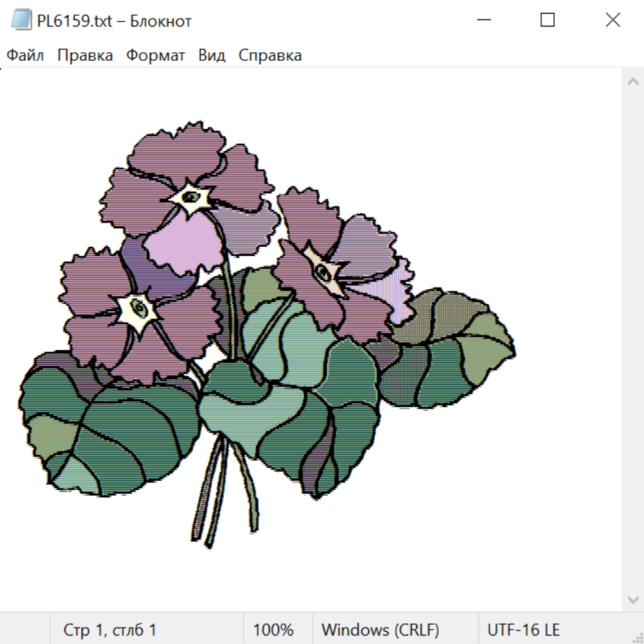The height and width of the screenshot is (644, 644).
Task: Open the Справка menu
Action: click(x=270, y=56)
